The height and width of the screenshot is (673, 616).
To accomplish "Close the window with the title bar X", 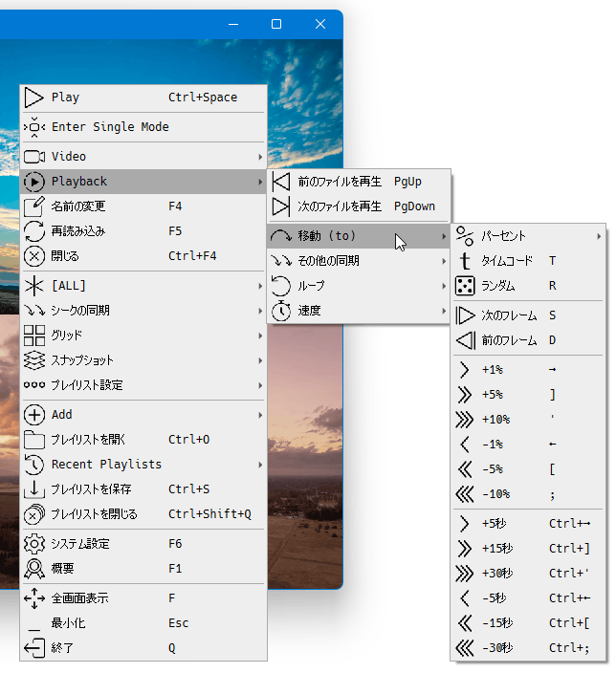I will tap(320, 24).
